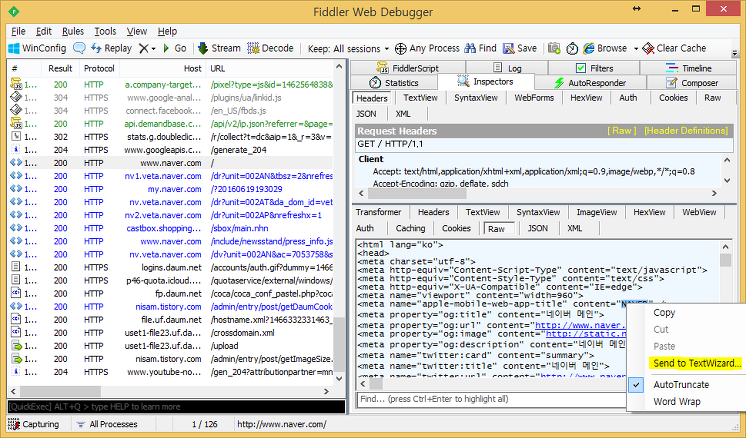Screen dimensions: 746x438
Task: Click the WinConfig toolbar button
Action: point(37,48)
